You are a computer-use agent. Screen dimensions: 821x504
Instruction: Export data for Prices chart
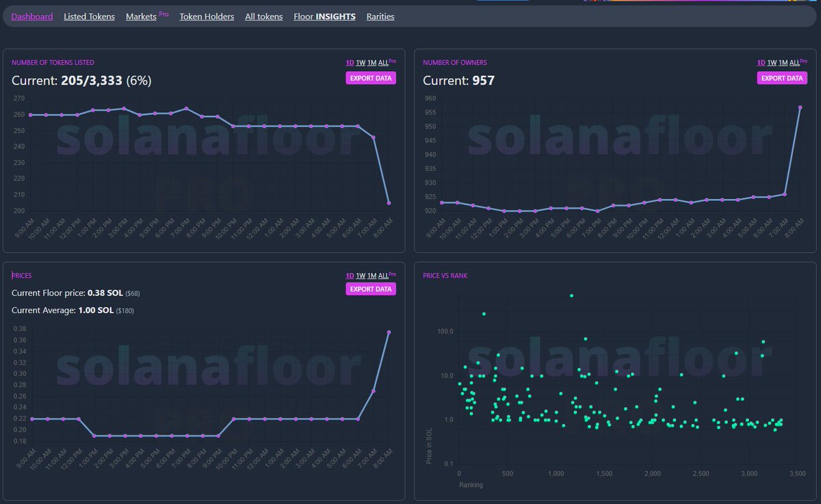tap(371, 289)
